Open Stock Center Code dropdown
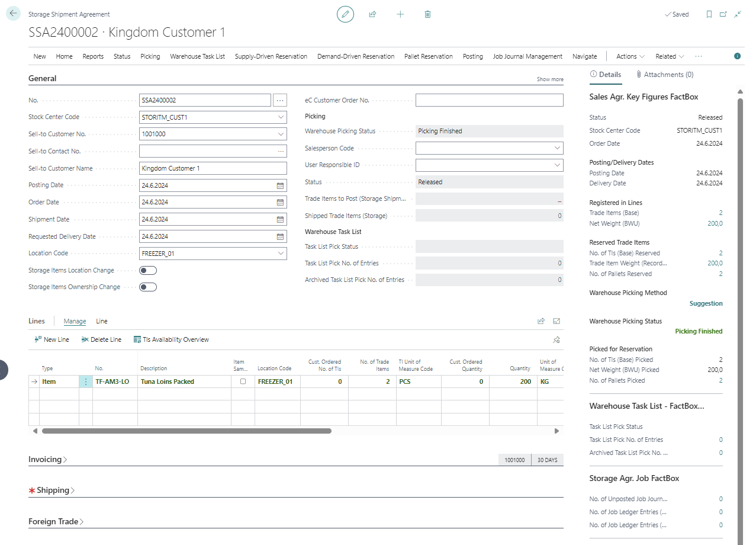Screen dimensions: 756x545 (280, 117)
